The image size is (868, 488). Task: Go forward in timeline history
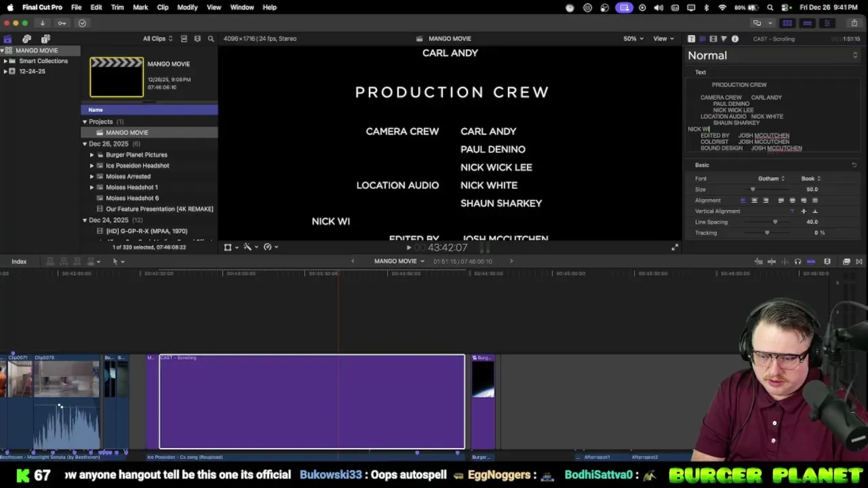511,262
